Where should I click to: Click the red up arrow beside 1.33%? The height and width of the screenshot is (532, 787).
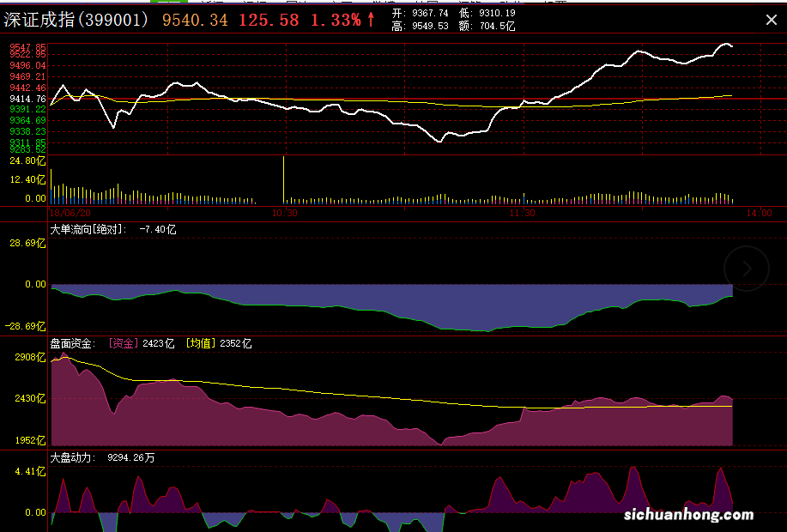[371, 20]
